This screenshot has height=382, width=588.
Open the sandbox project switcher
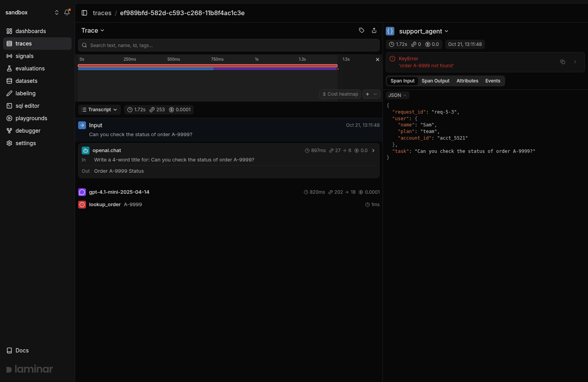[x=32, y=12]
